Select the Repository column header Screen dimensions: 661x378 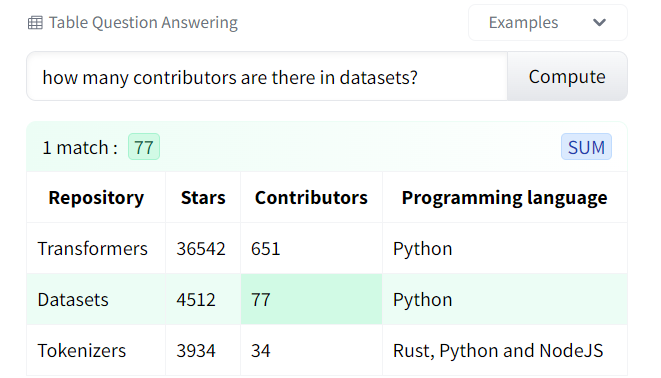click(x=96, y=197)
